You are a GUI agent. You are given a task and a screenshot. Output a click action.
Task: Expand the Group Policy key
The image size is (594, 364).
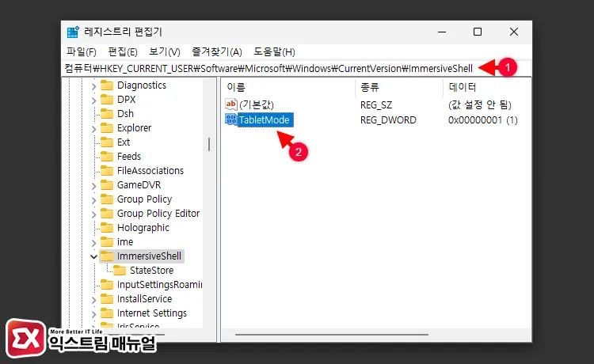point(93,200)
